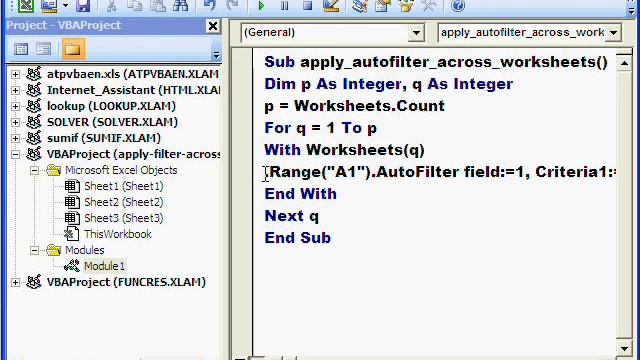Image resolution: width=640 pixels, height=360 pixels.
Task: Select Sheet1 (Sheet1) object
Action: point(124,186)
